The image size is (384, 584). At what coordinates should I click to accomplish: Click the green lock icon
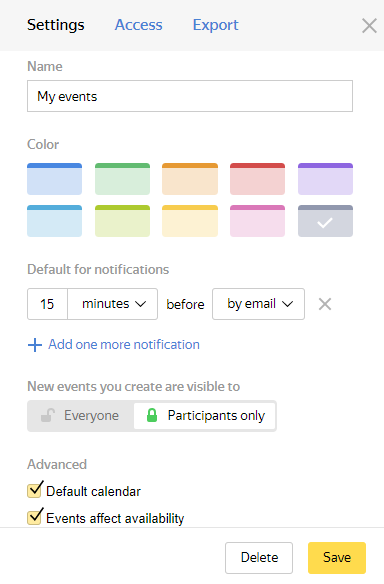pos(152,415)
